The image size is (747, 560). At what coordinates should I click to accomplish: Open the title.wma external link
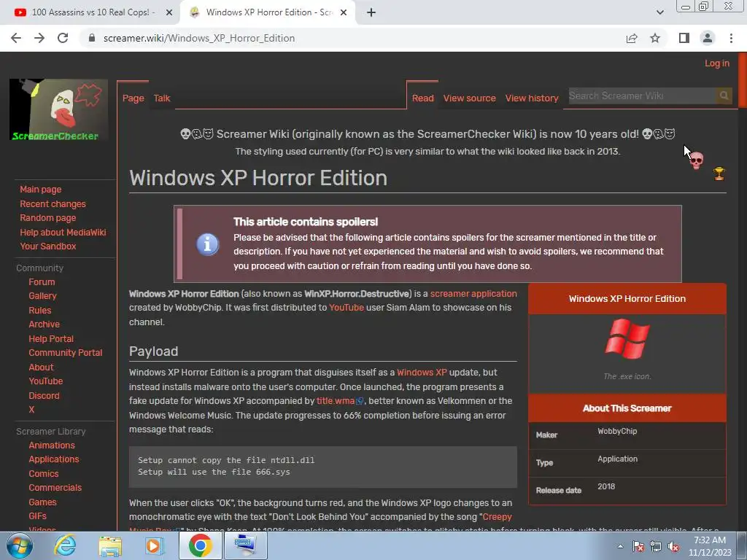tap(340, 401)
